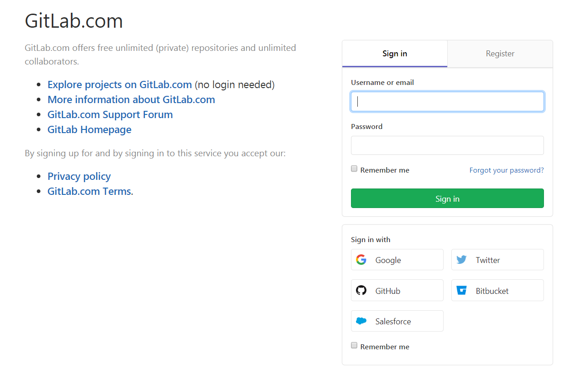Click the Salesforce cloud icon
This screenshot has height=372, width=588.
pyautogui.click(x=361, y=321)
